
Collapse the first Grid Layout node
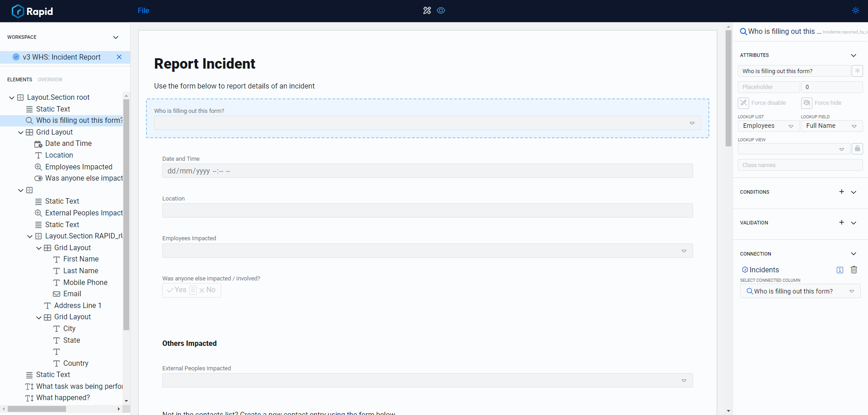[21, 132]
